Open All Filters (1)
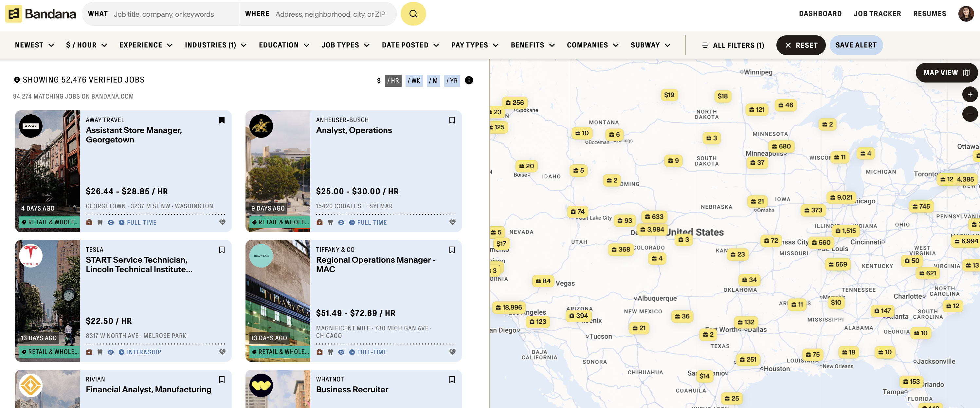Screen dimensions: 980x408 click(733, 45)
